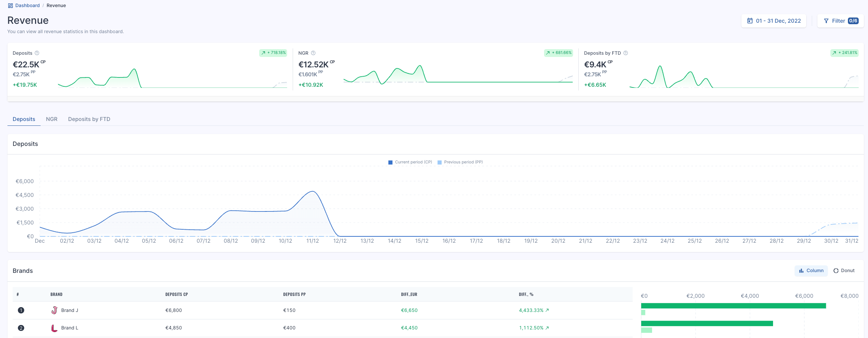Open the Deposits by FTD tab
Screen dimensions: 868x338
pos(89,119)
